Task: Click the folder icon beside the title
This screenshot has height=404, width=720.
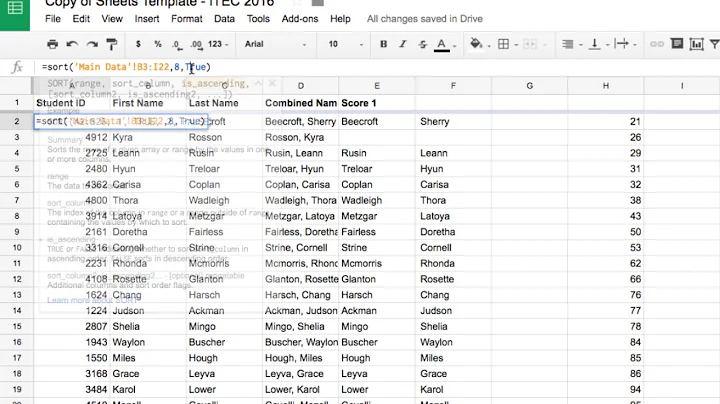Action: click(318, 3)
